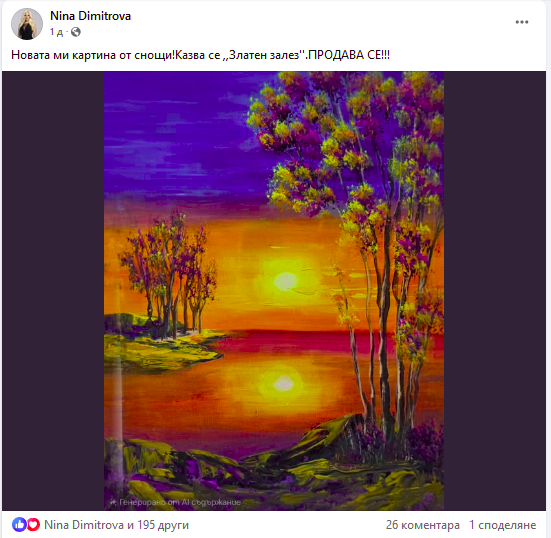Click the "1 д" post timestamp
This screenshot has width=551, height=538.
56,32
